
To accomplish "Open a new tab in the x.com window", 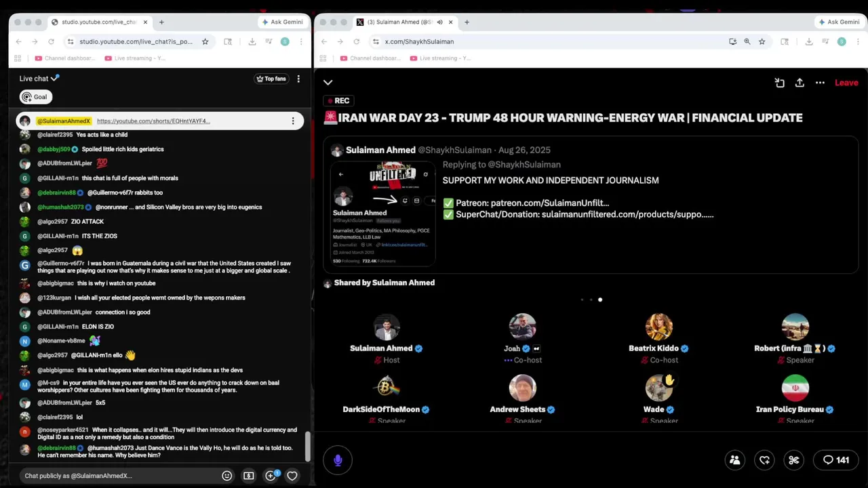I will point(467,22).
